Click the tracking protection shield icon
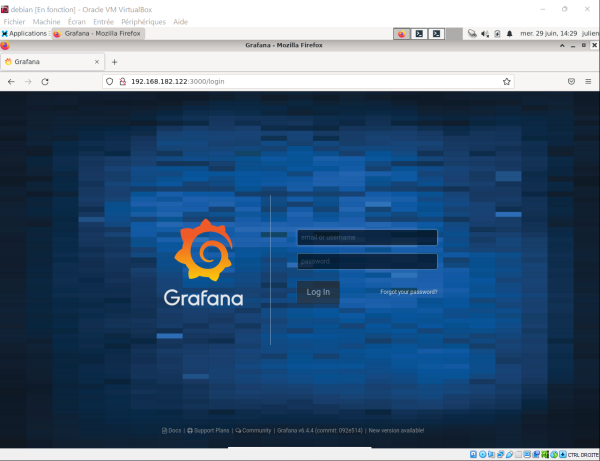Screen dimensions: 600x461 109,81
